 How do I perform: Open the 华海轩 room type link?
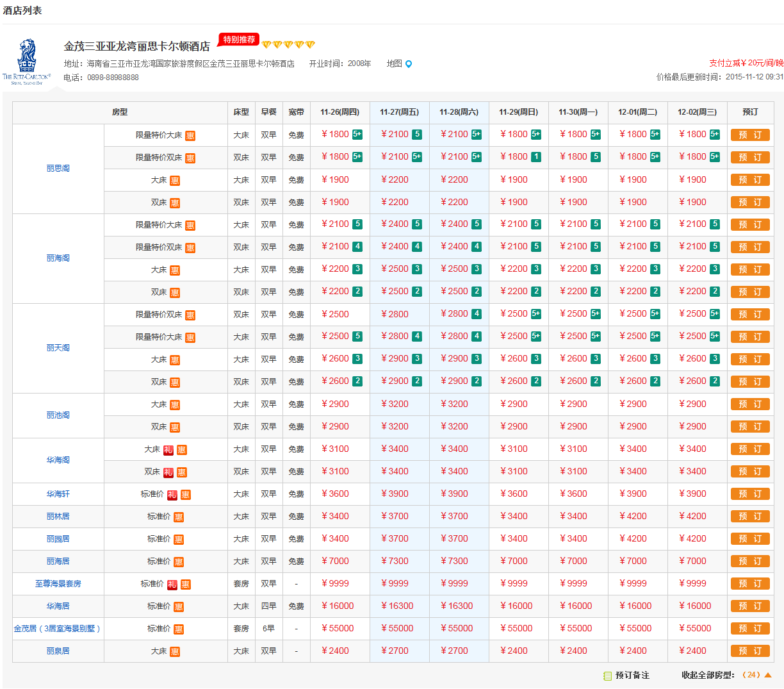click(58, 494)
